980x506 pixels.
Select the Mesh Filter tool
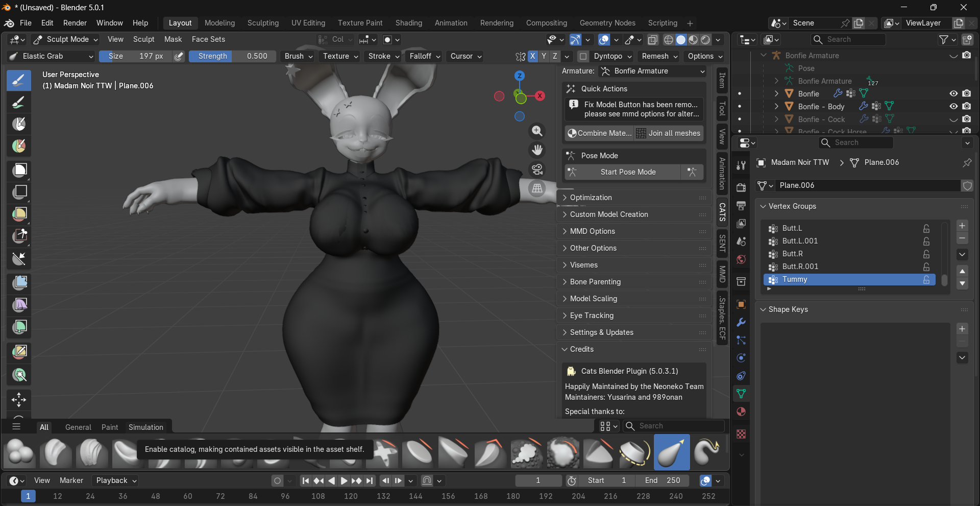click(19, 282)
